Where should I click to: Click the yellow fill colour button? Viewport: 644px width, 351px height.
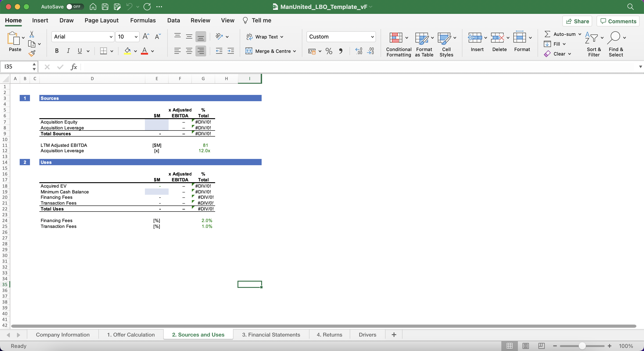pyautogui.click(x=127, y=51)
